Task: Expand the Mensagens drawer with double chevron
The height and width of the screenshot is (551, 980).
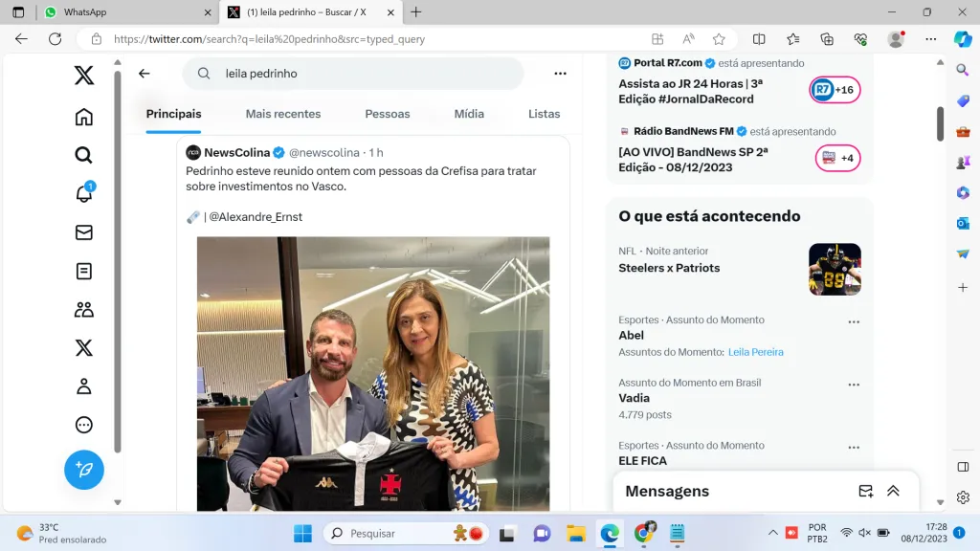Action: pyautogui.click(x=893, y=491)
